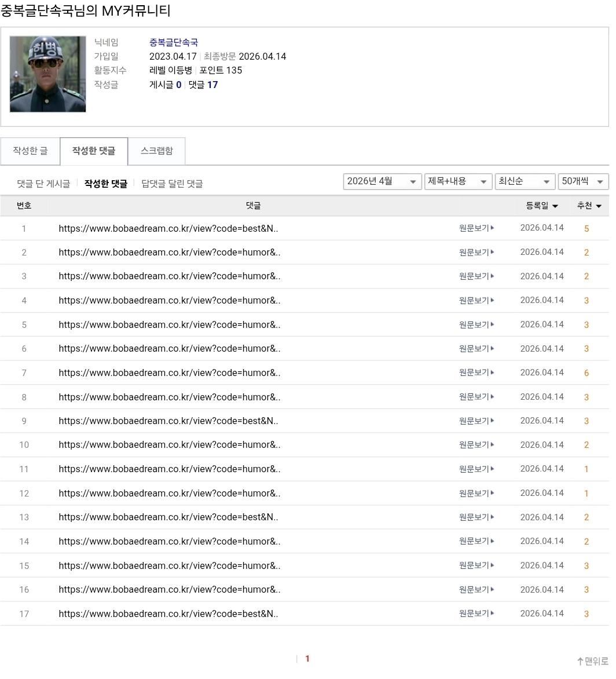The height and width of the screenshot is (679, 616).
Task: Click the 댓글 17 comment count link
Action: click(204, 85)
